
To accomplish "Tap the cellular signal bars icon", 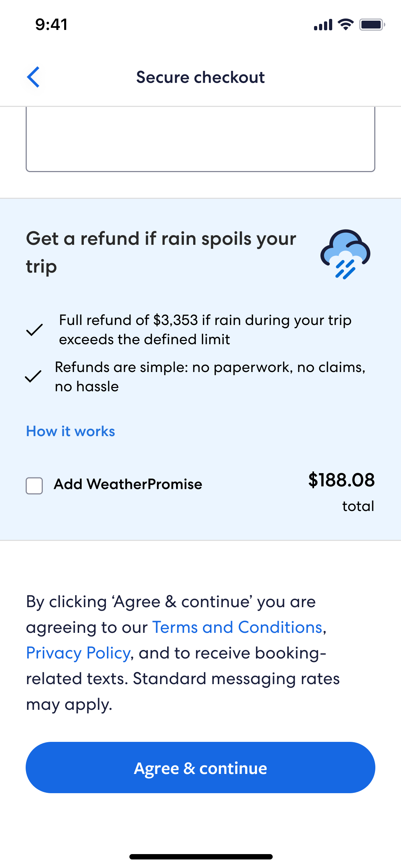I will tap(323, 25).
